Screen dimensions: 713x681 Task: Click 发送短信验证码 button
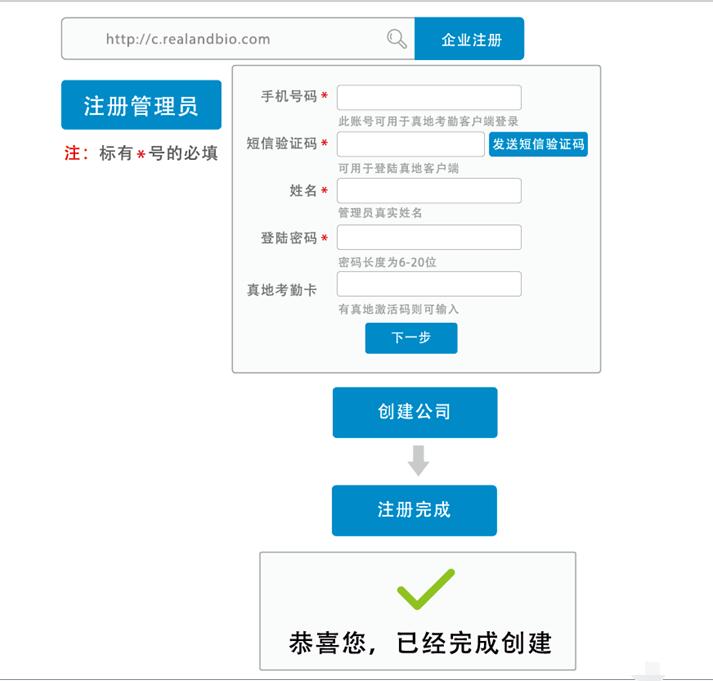[538, 144]
